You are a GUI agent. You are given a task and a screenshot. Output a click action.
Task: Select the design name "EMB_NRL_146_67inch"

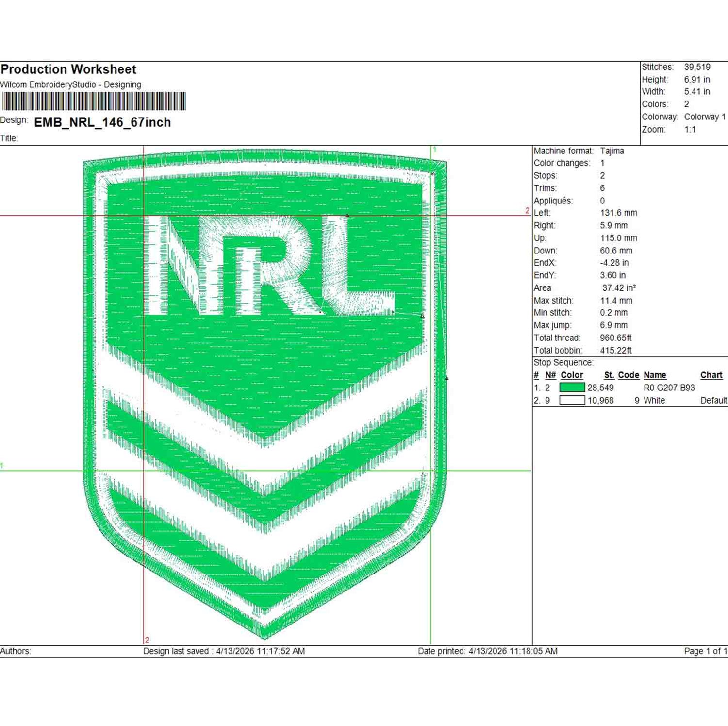(x=102, y=122)
